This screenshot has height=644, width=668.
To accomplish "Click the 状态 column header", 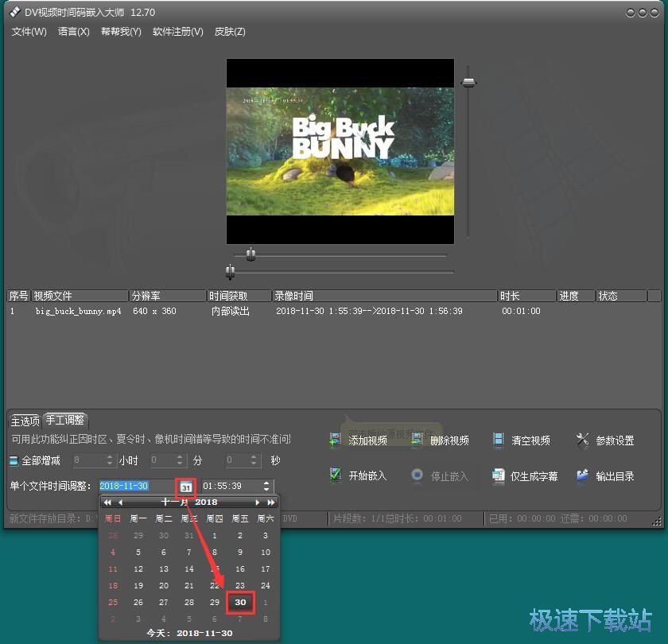I will (621, 296).
